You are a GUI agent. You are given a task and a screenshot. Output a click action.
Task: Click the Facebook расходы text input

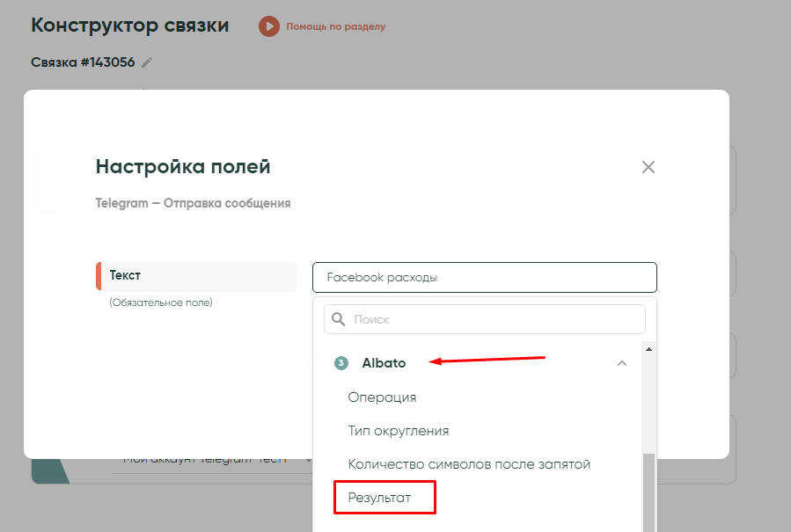pyautogui.click(x=484, y=277)
